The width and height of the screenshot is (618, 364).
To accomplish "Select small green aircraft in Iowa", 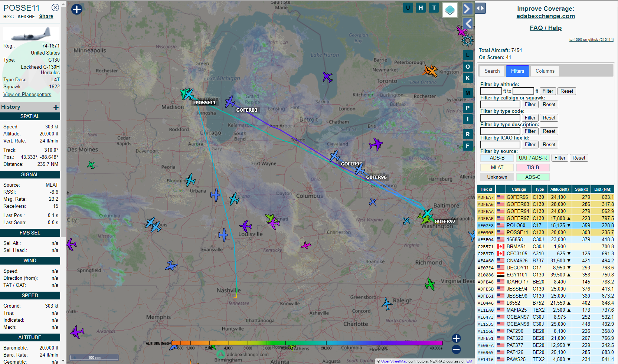I will [x=91, y=165].
